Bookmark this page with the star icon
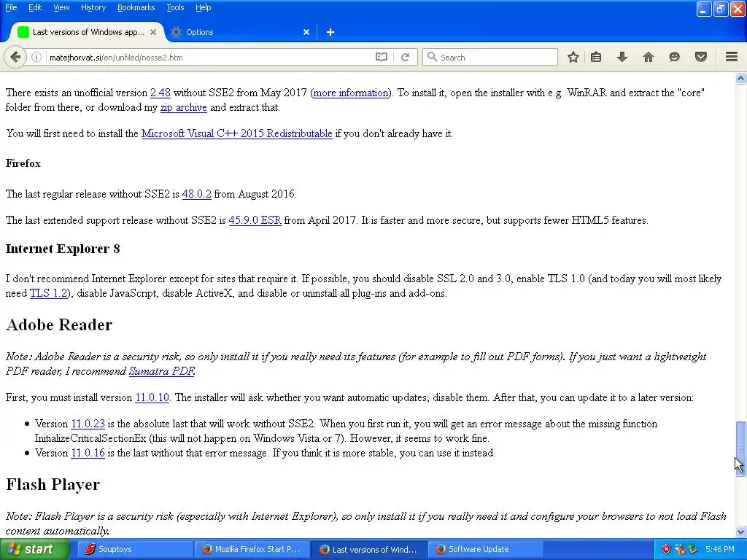 pyautogui.click(x=573, y=57)
